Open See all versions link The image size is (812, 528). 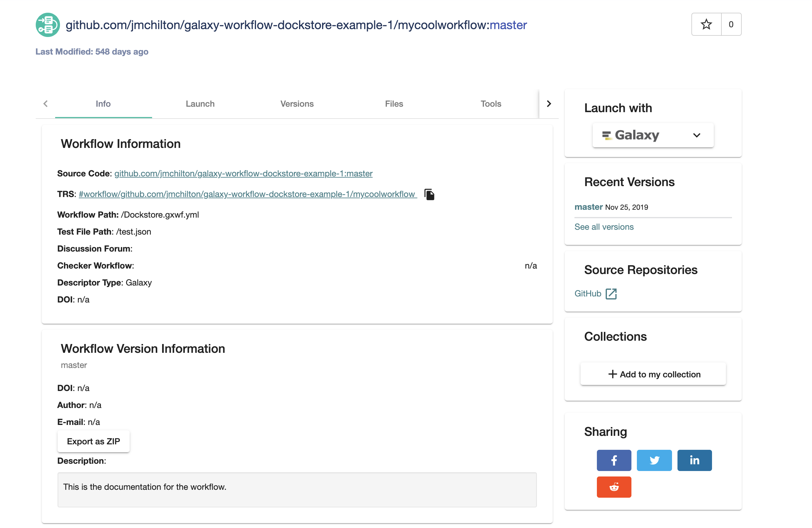coord(604,226)
